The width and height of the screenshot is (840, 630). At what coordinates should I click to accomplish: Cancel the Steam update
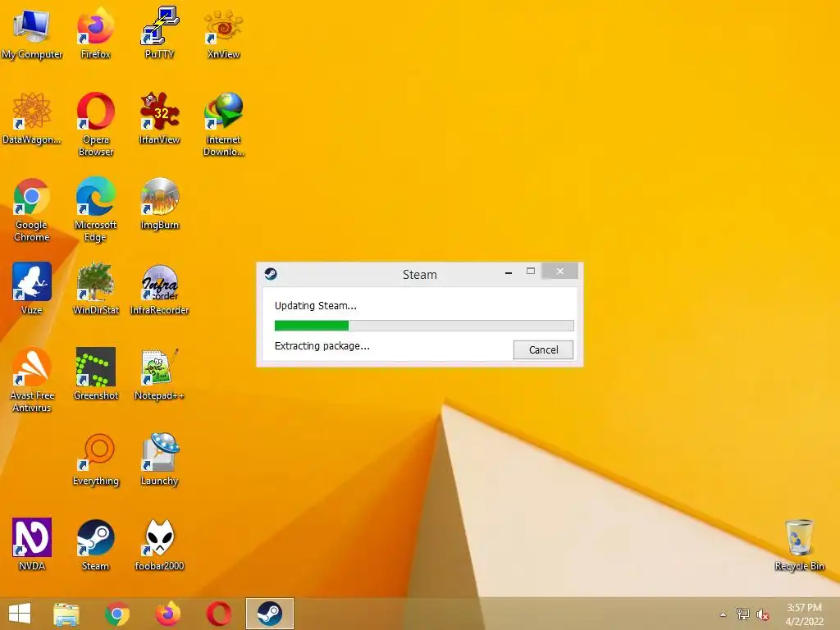pos(543,349)
